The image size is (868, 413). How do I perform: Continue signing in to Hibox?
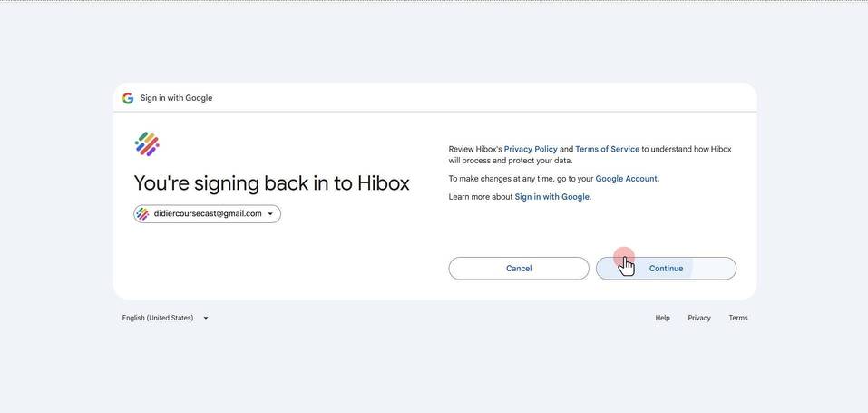click(x=666, y=269)
